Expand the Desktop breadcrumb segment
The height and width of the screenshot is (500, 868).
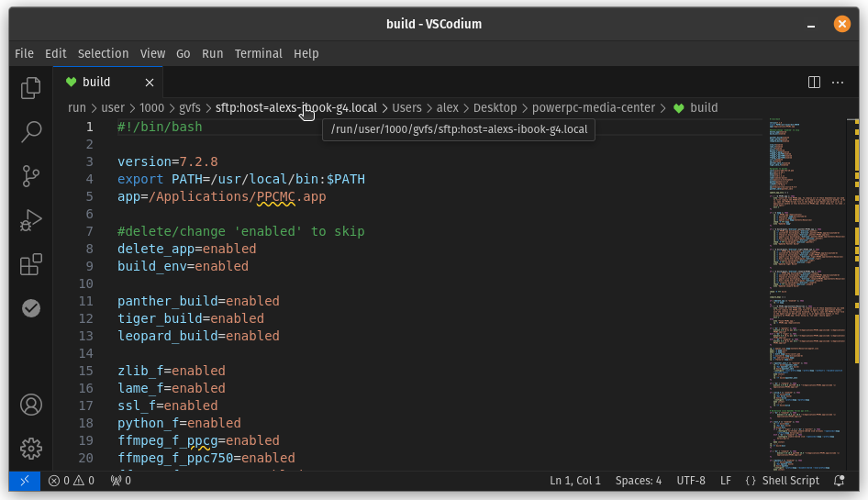pos(495,108)
